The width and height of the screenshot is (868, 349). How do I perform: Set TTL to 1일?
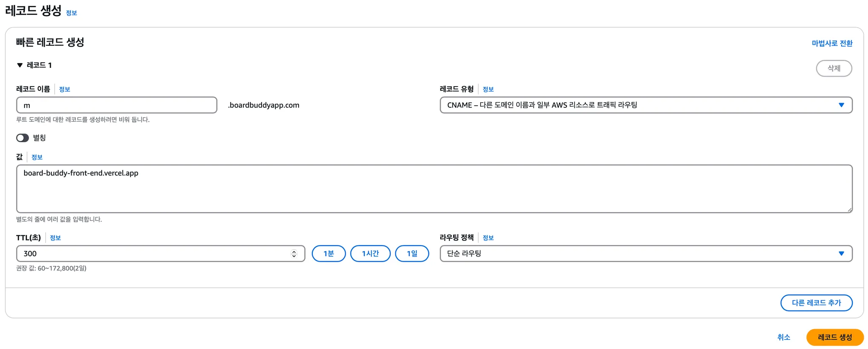(412, 254)
